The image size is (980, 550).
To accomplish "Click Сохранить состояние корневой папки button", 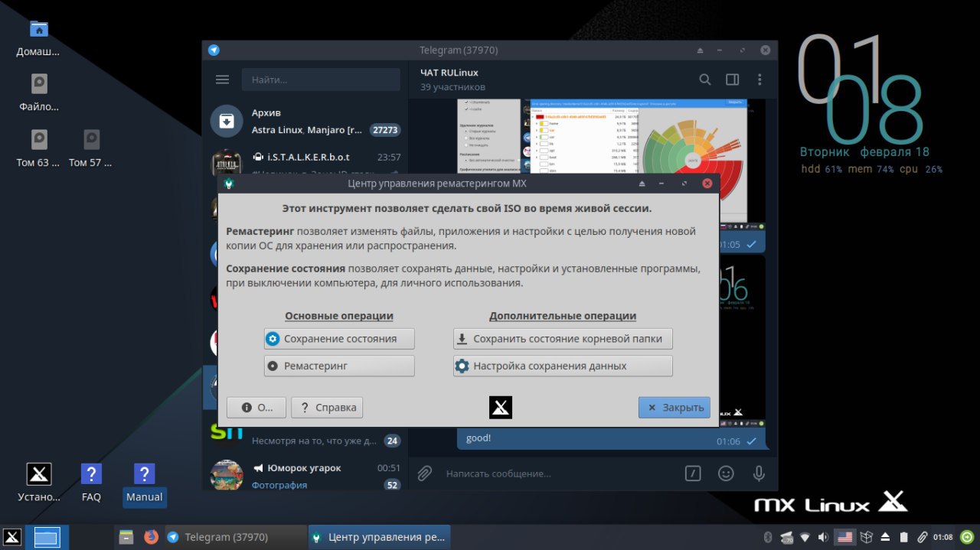I will [563, 339].
